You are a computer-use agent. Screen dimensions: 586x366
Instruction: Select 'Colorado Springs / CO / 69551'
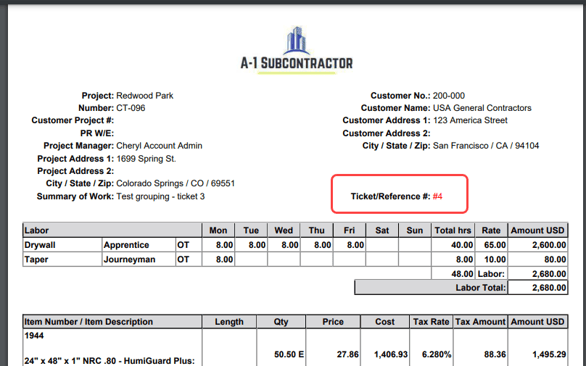pyautogui.click(x=176, y=184)
